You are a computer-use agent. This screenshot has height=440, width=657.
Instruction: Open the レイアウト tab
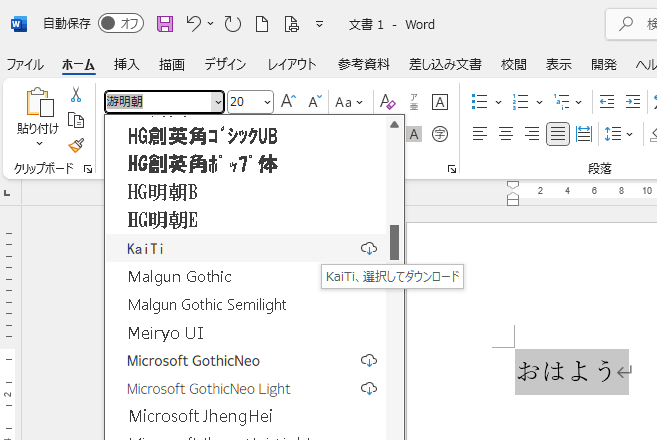tap(292, 65)
